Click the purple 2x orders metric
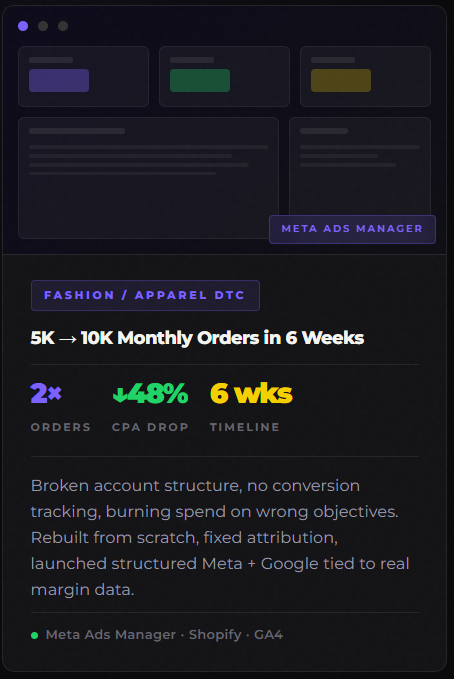This screenshot has width=454, height=679. point(46,393)
